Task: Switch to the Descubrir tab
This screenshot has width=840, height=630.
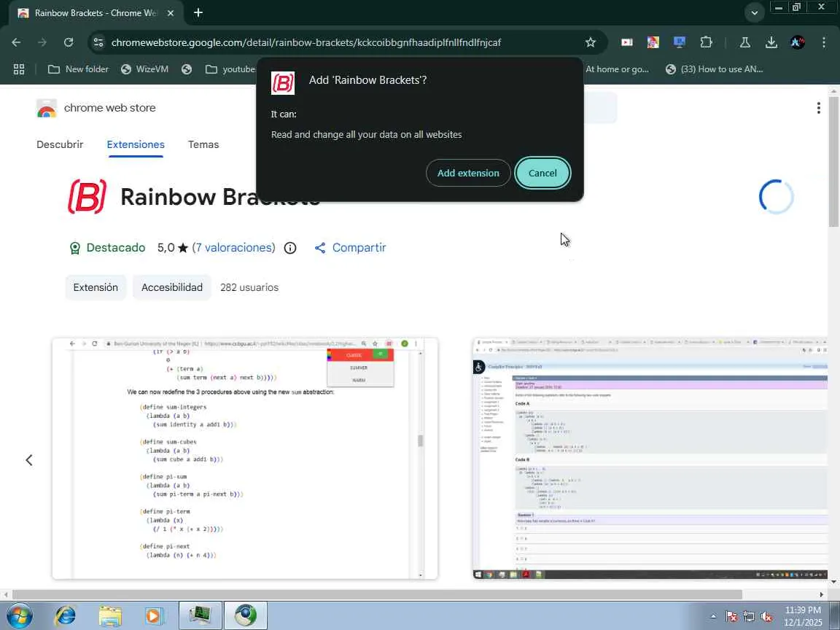Action: (60, 144)
